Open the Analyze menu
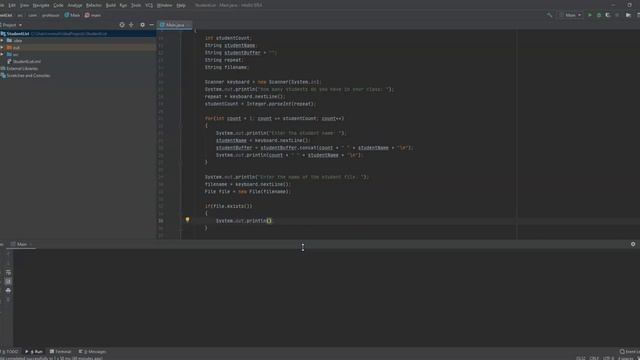640x360 pixels. point(74,5)
